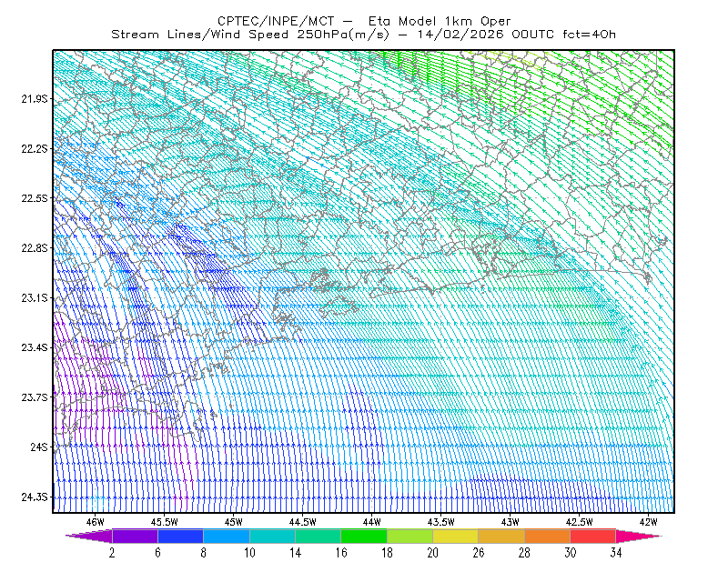The height and width of the screenshot is (562, 728).
Task: Click the purple 2–6 color swatch
Action: (x=135, y=536)
